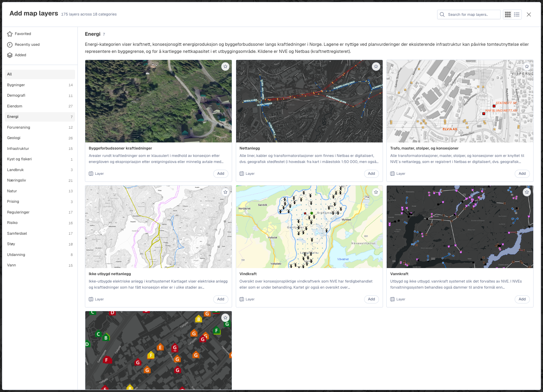Click the Ikke utbygd nettanlegg title

(x=110, y=274)
